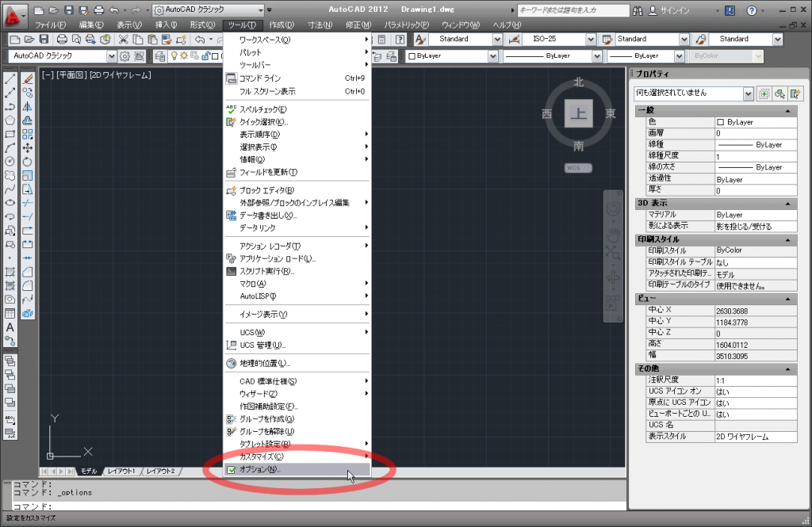The height and width of the screenshot is (527, 812).
Task: Toggle layer lock padlock icon
Action: click(205, 56)
